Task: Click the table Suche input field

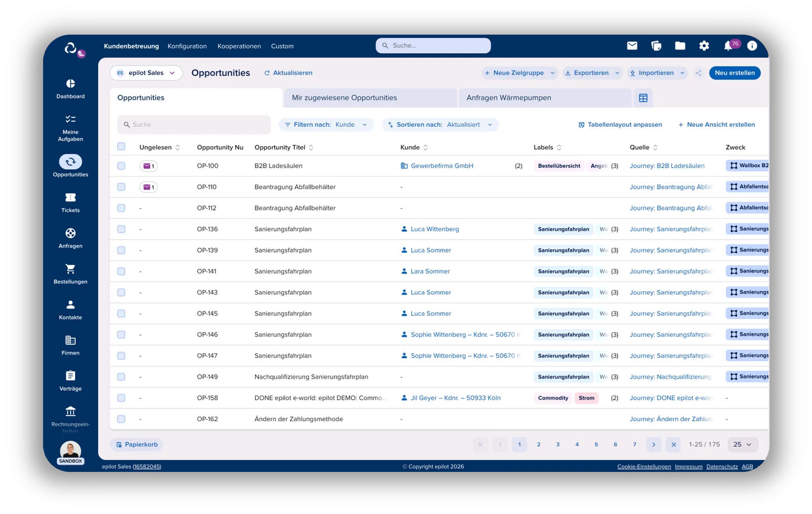Action: tap(194, 125)
